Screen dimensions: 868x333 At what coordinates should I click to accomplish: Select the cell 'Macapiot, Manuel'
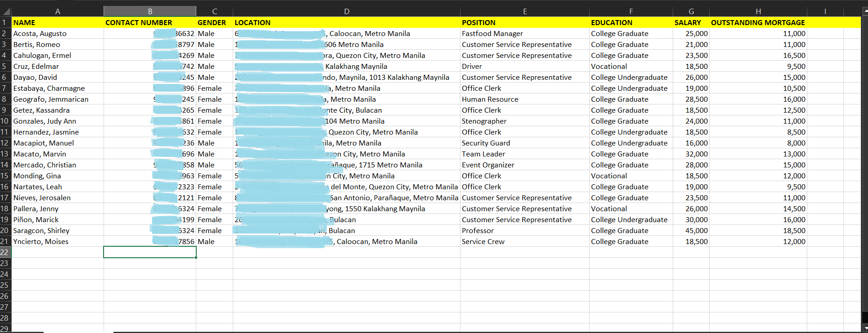coord(58,143)
